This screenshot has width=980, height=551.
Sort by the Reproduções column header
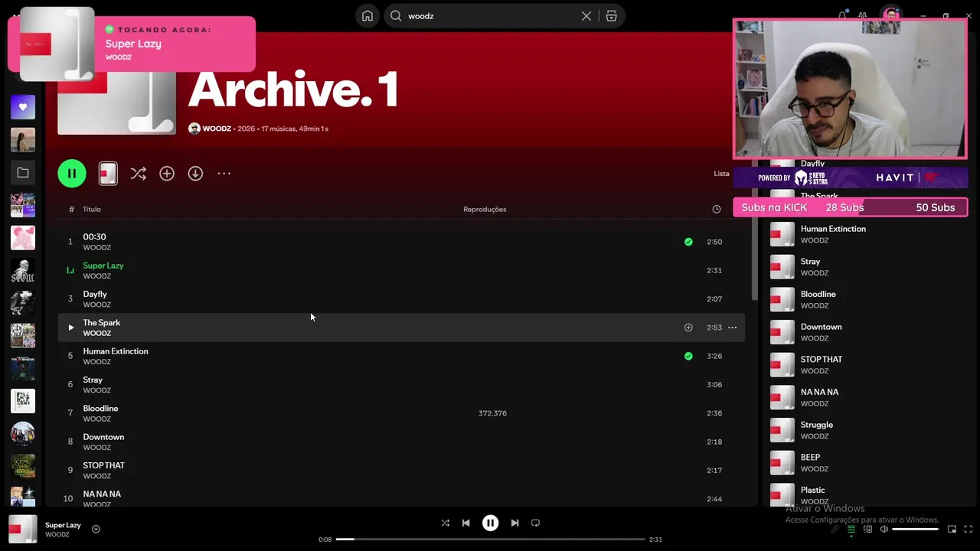[x=485, y=209]
